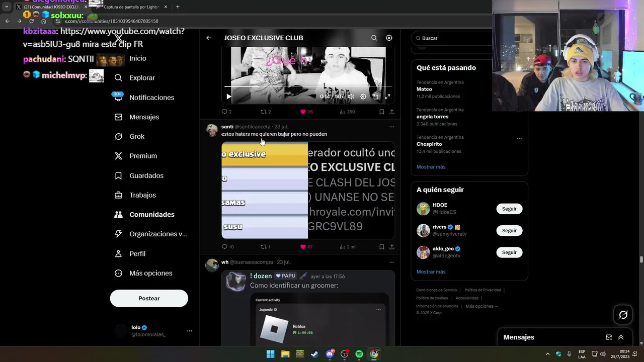Click the Postear button

tap(149, 298)
